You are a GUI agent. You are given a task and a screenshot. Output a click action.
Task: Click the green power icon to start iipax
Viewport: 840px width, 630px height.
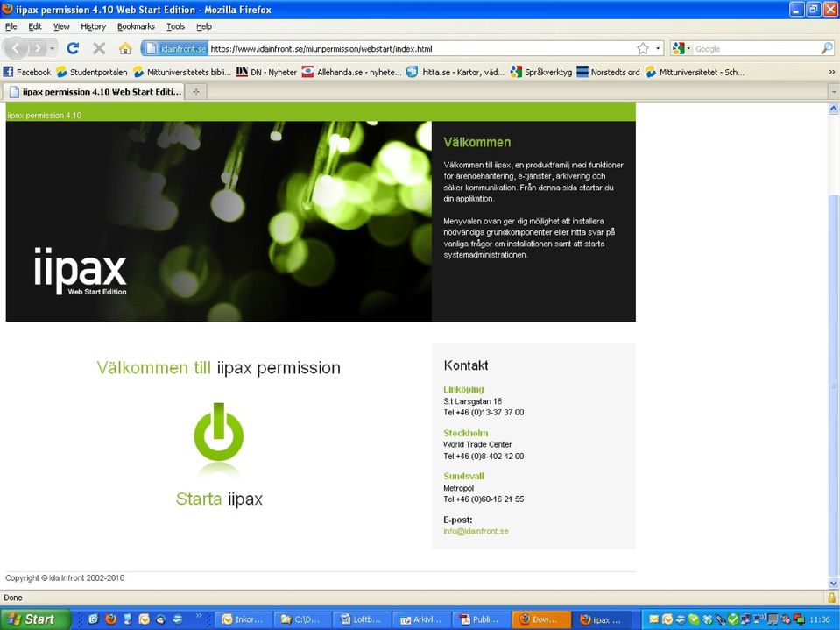click(219, 432)
